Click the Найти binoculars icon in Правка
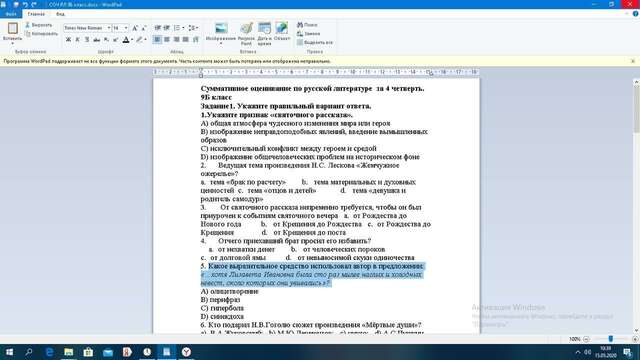This screenshot has height=360, width=640. 300,25
